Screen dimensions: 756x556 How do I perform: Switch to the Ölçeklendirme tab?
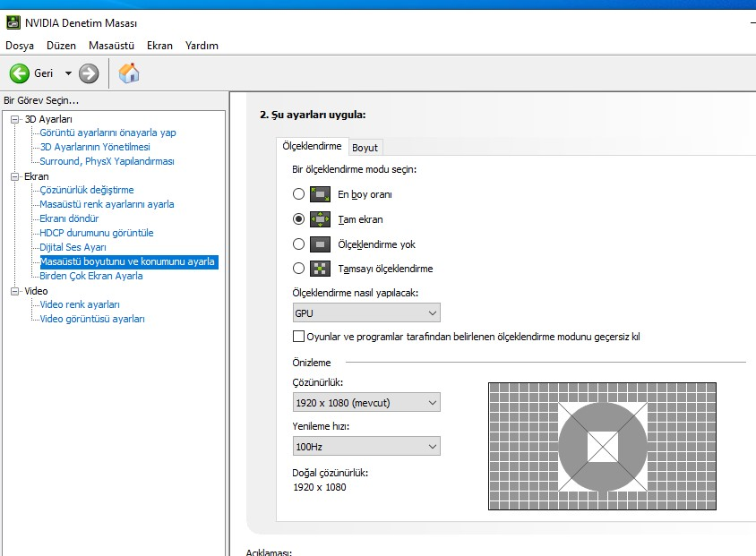312,146
